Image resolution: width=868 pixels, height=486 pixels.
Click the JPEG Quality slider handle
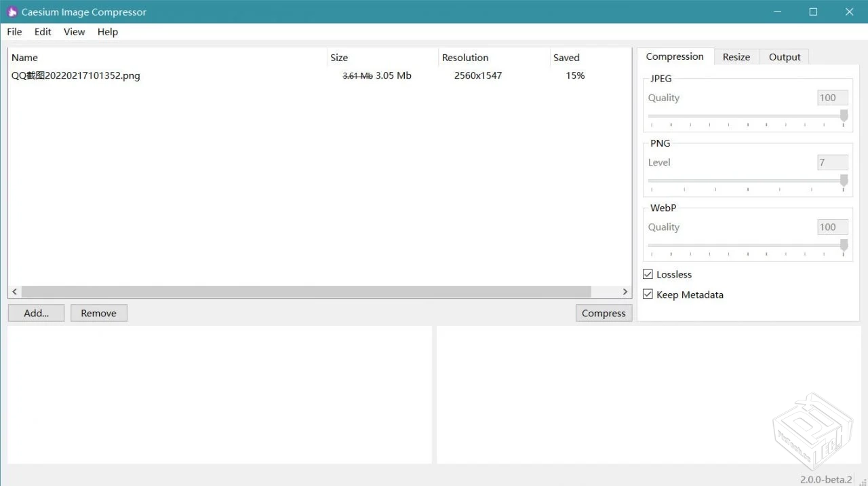tap(844, 116)
